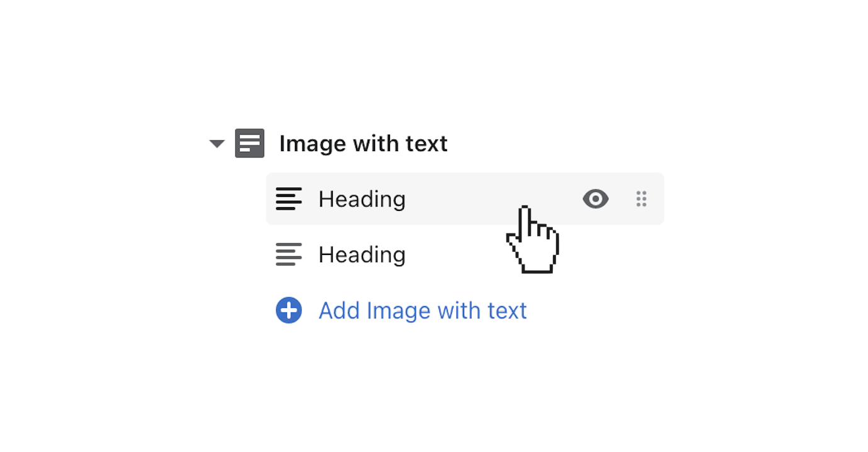Click the document-style icon beside Image with text
This screenshot has height=452, width=868.
(250, 143)
